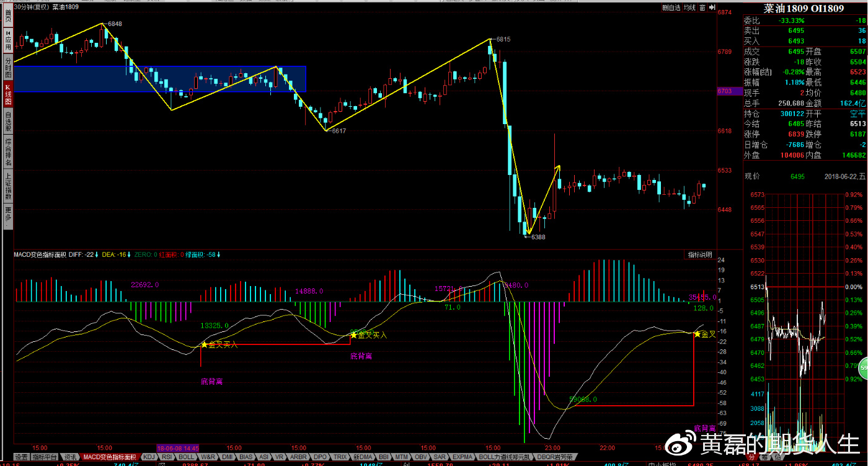Image resolution: width=868 pixels, height=466 pixels.
Task: Open the 设置 settings tab
Action: 21,457
